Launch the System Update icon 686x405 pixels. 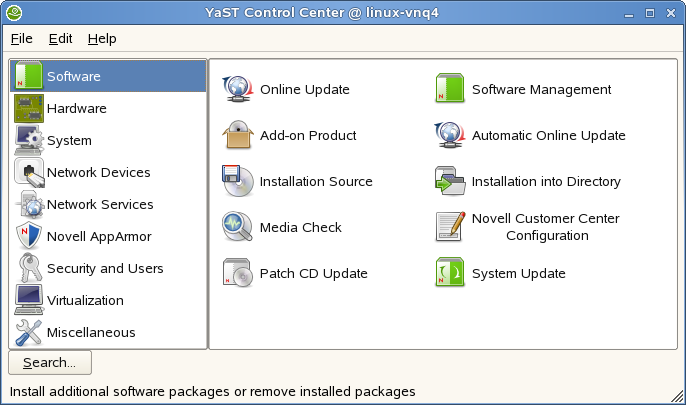[450, 273]
